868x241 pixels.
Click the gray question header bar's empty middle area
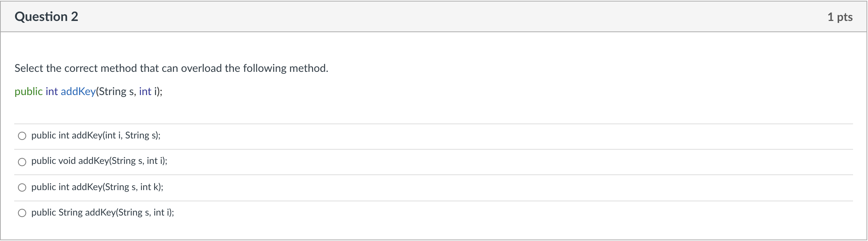pos(449,17)
